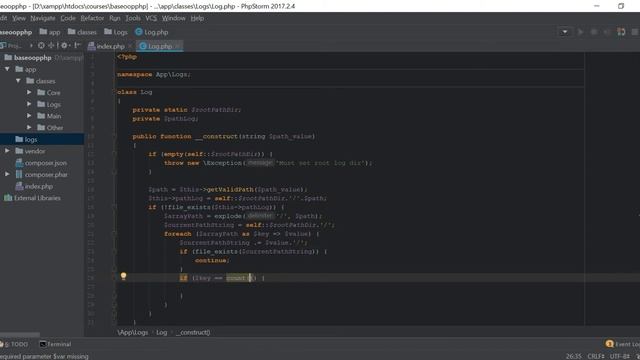
Task: Change the CRLF line separator setting
Action: (596, 356)
